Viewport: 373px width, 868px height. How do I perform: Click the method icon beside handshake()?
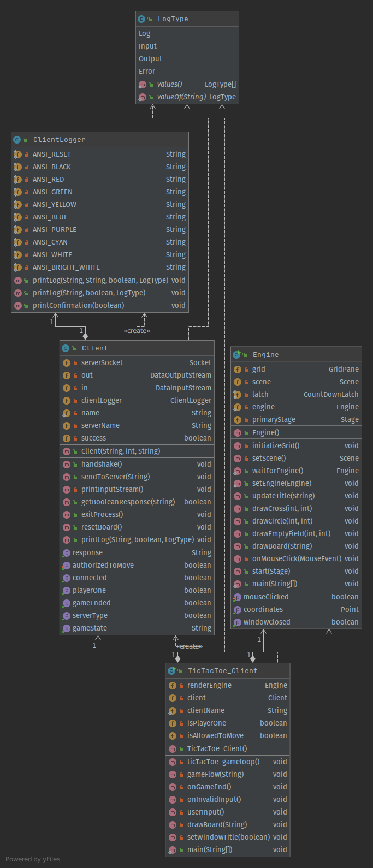(67, 465)
